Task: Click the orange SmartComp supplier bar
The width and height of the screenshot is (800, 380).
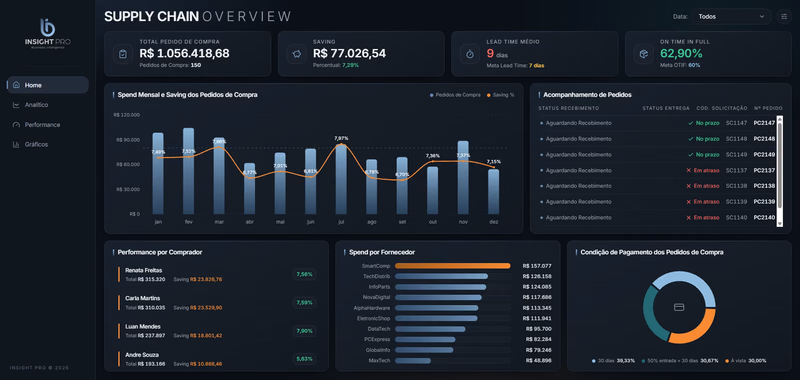Action: point(453,266)
